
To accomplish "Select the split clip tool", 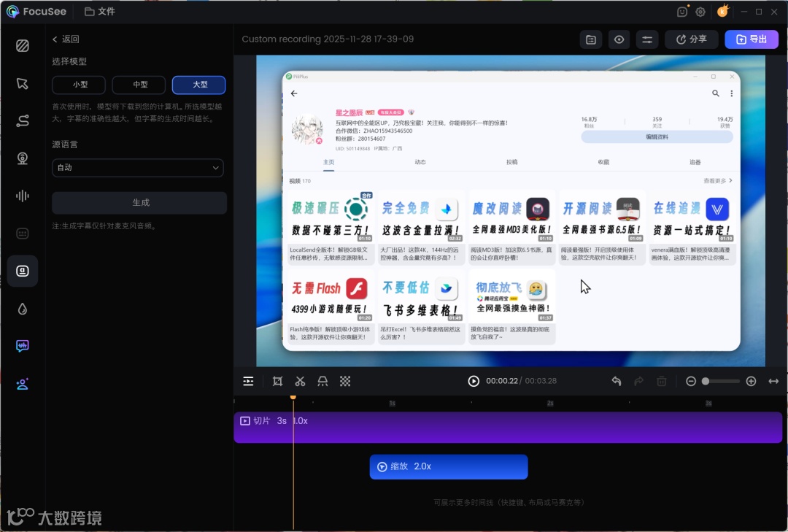I will [x=322, y=381].
